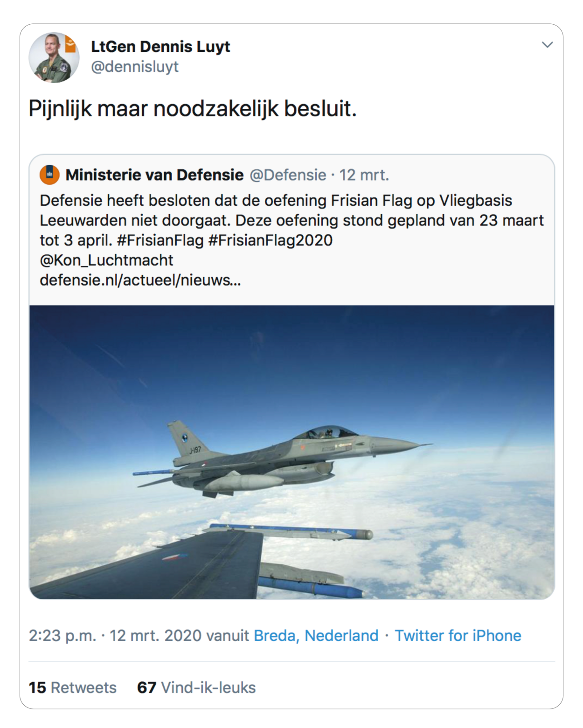This screenshot has height=728, width=583.
Task: Click the tweet text 'Pijnlijk maar noodzakelijk besluit.'
Action: click(193, 109)
